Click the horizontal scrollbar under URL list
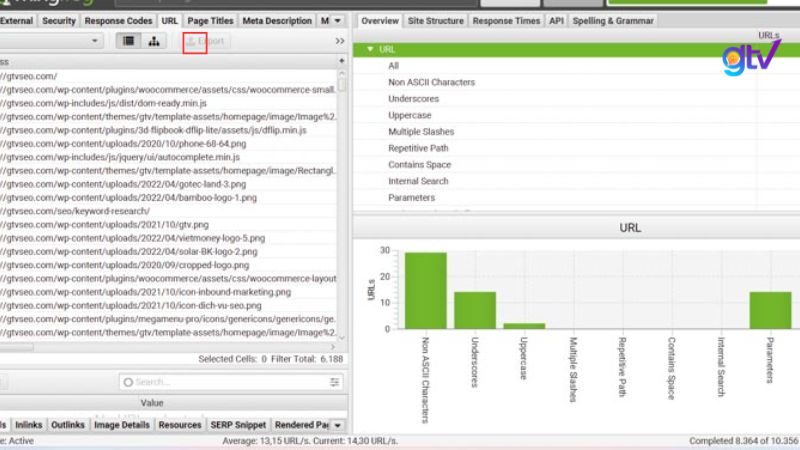Image resolution: width=800 pixels, height=450 pixels. [x=170, y=346]
